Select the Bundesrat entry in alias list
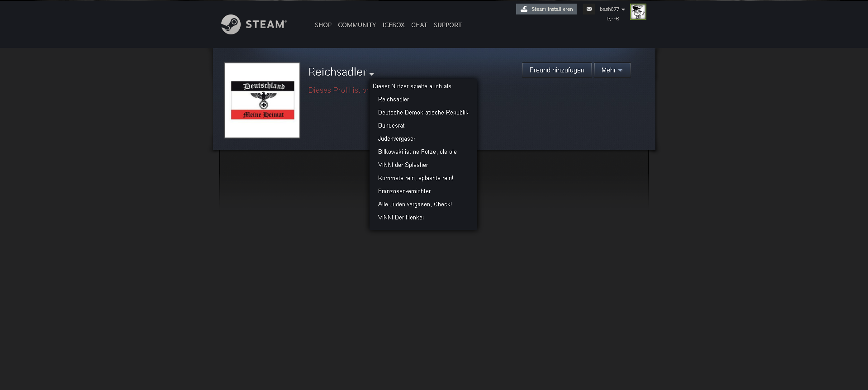The height and width of the screenshot is (390, 868). click(x=391, y=125)
